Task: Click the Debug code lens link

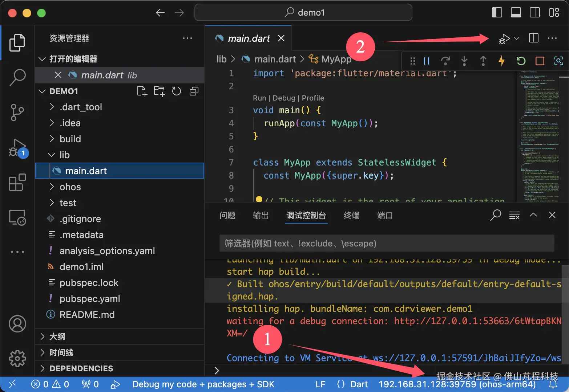Action: pos(284,98)
